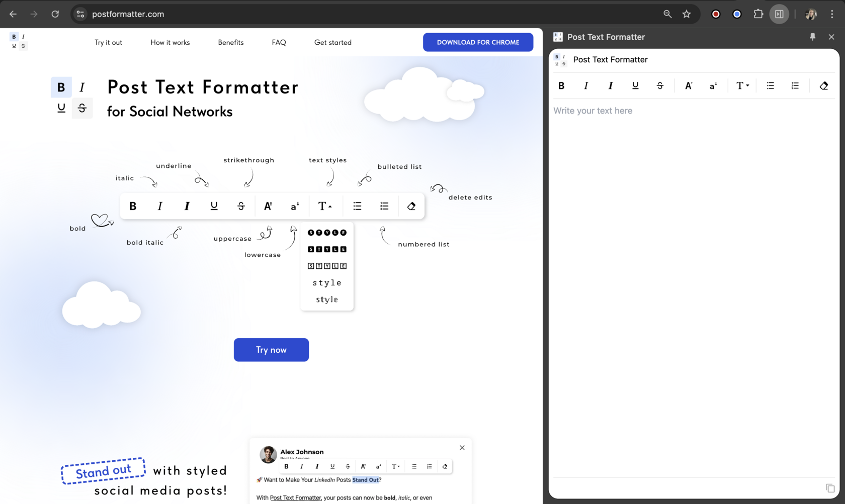
Task: Open the Chrome three-dot menu
Action: pyautogui.click(x=833, y=14)
